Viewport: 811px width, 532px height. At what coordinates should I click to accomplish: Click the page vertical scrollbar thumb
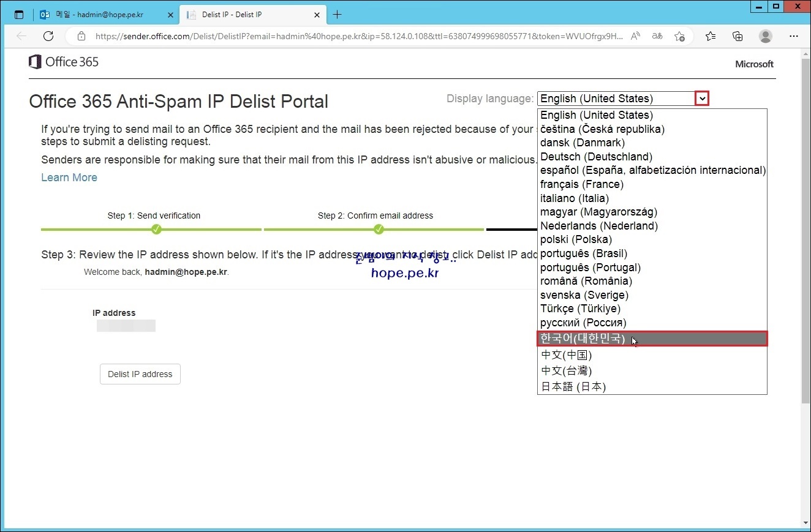tap(805, 231)
